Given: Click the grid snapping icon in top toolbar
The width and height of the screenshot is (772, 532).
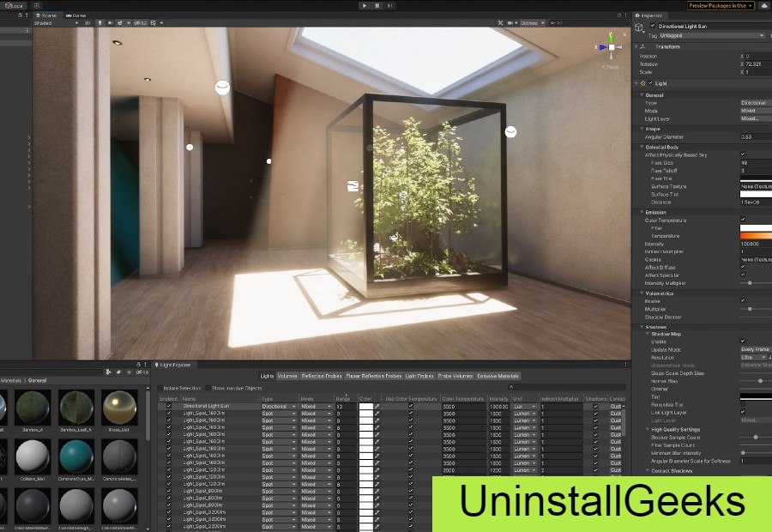Looking at the screenshot, I should [x=37, y=5].
